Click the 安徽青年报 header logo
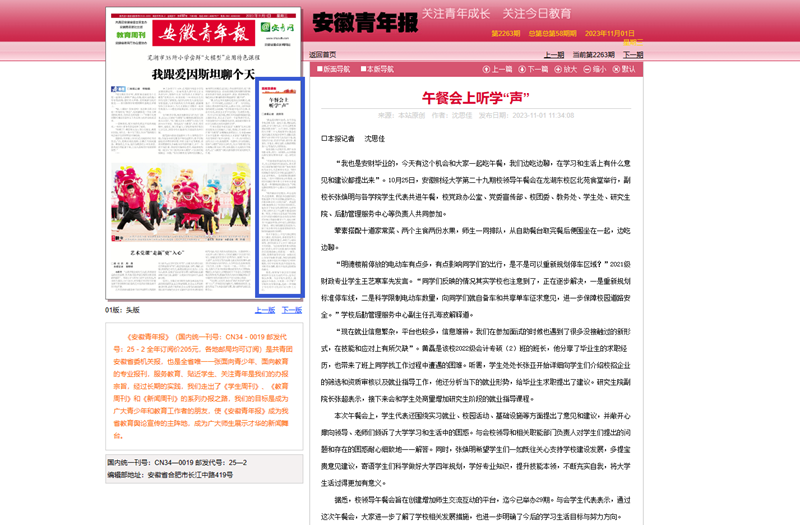The width and height of the screenshot is (800, 525). 365,22
